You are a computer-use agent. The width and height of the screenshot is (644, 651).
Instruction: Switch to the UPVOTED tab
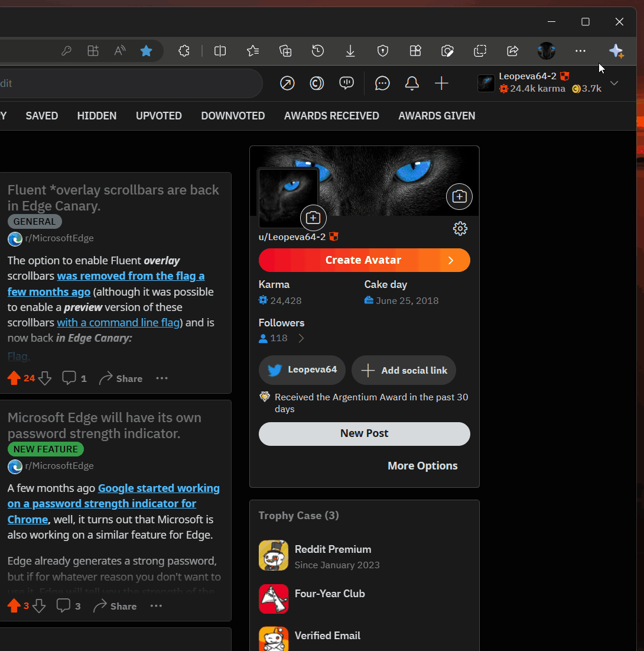click(158, 116)
